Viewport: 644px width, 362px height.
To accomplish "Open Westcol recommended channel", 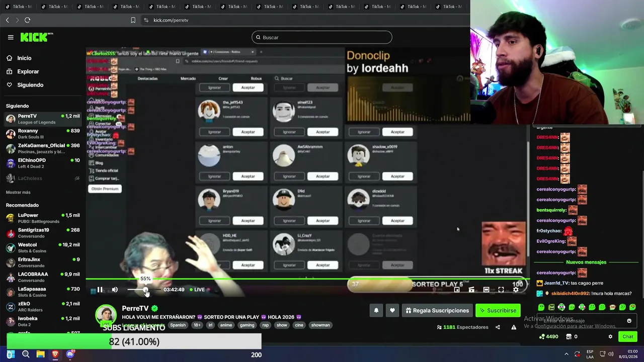I will coord(42,248).
